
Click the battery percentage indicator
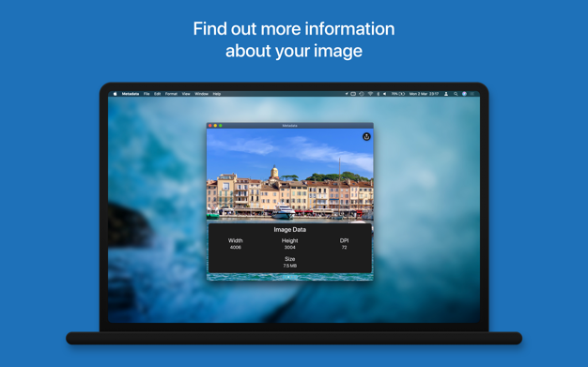coord(398,94)
